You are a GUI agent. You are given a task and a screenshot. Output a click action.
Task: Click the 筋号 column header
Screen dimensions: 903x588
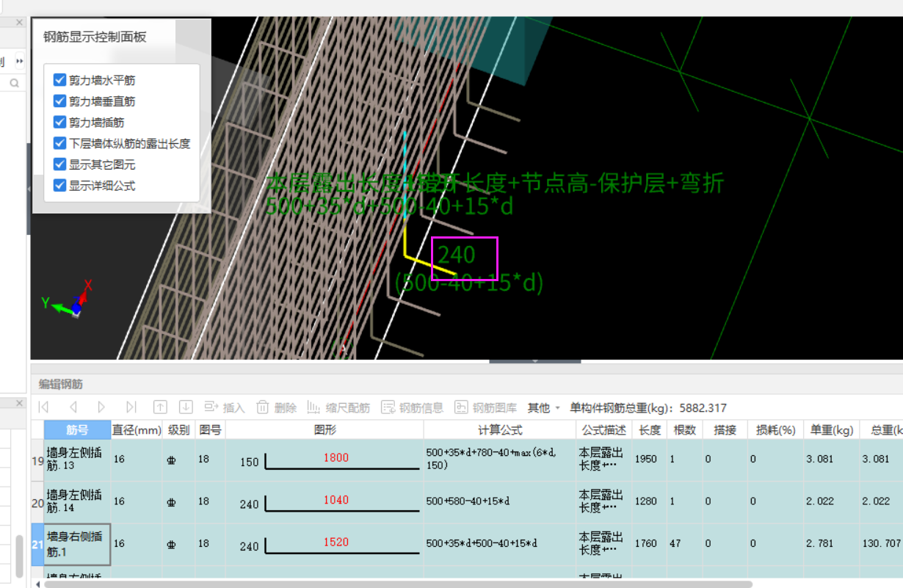[77, 429]
